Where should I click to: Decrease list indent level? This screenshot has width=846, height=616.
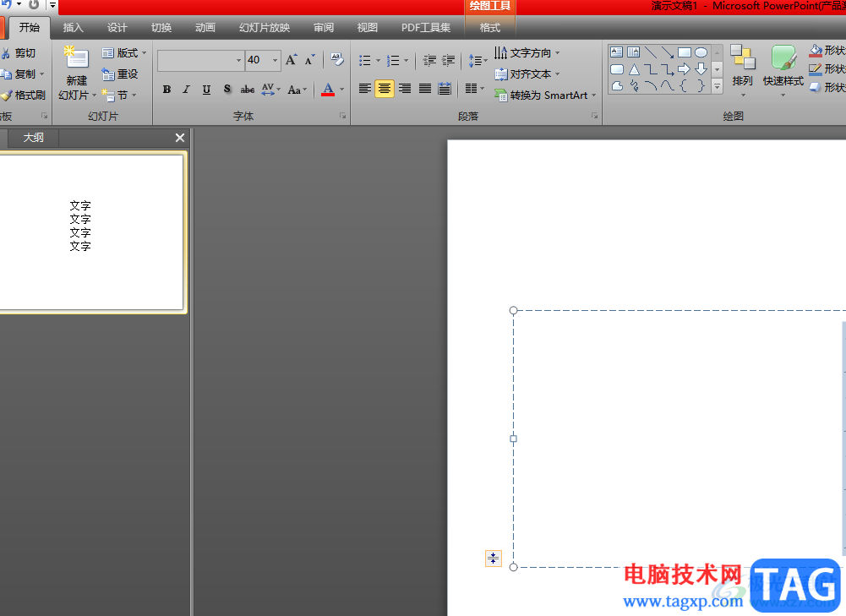click(x=429, y=60)
